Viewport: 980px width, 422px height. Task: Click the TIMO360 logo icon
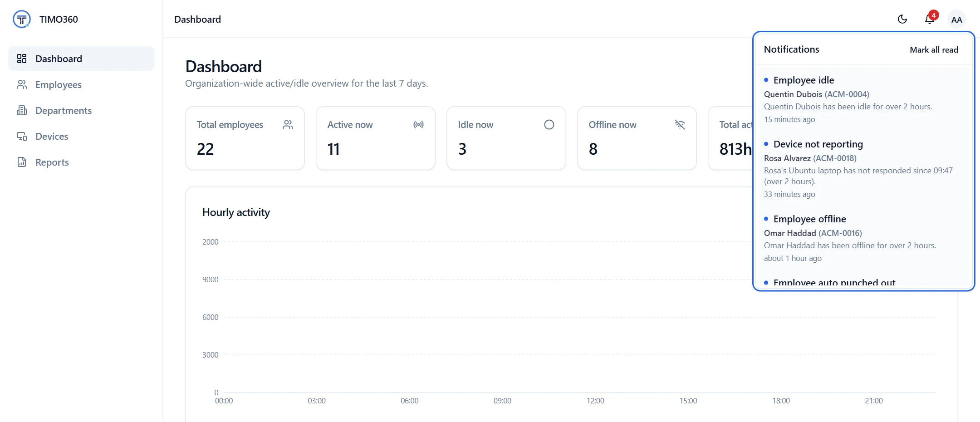22,19
